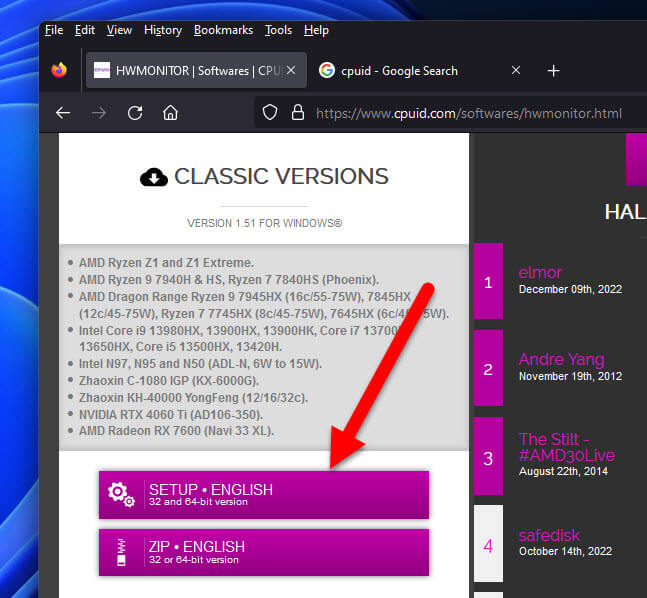Click 'VERSION 1.51 FOR WINDOWS' text
This screenshot has width=647, height=598.
[x=264, y=223]
